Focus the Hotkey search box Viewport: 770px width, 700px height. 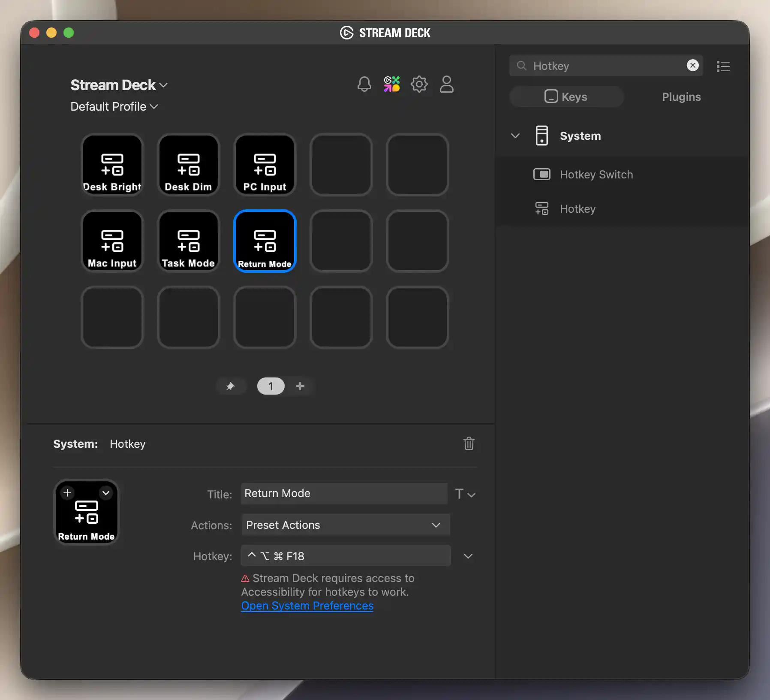[x=606, y=66]
